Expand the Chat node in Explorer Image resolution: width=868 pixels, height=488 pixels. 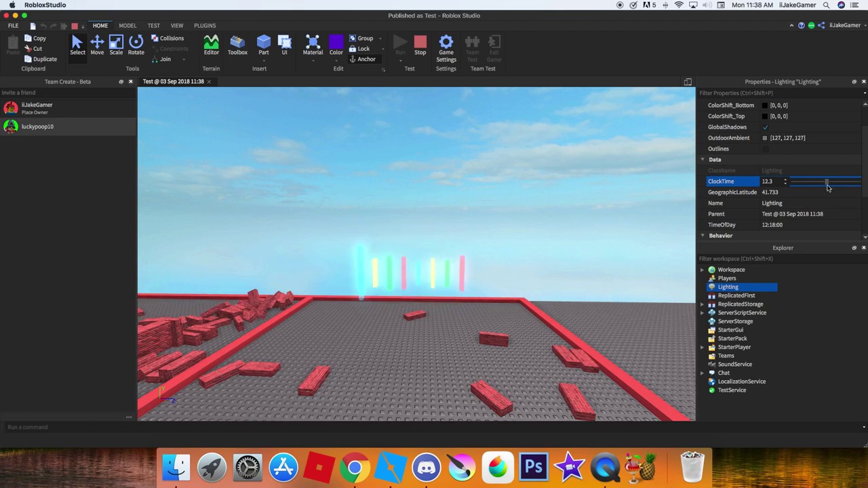click(703, 373)
